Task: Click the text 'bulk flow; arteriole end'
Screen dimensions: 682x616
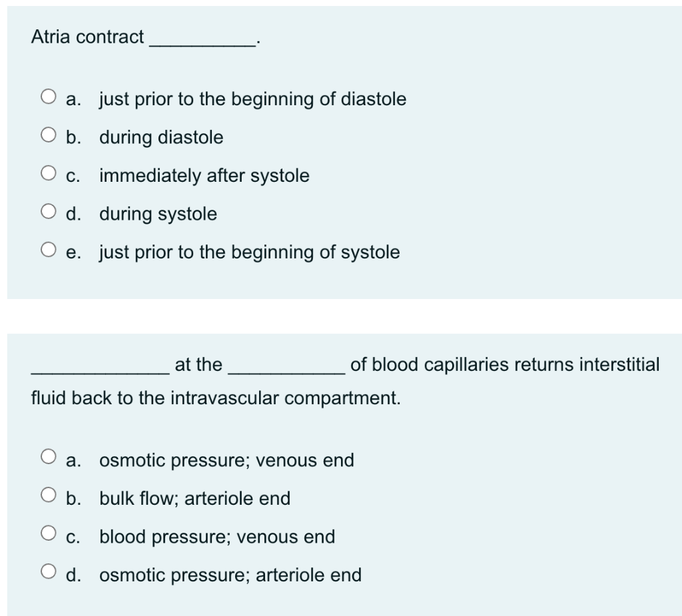Action: pyautogui.click(x=194, y=498)
